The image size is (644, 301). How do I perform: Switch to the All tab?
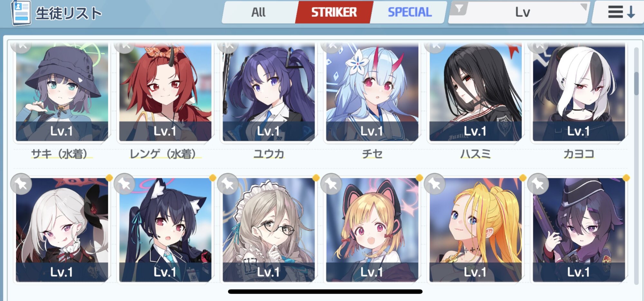point(259,12)
